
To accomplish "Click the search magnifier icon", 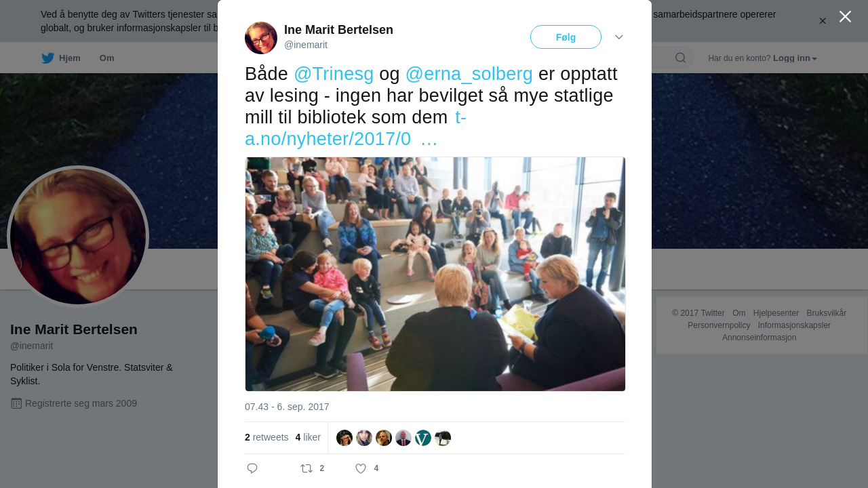I will click(680, 58).
